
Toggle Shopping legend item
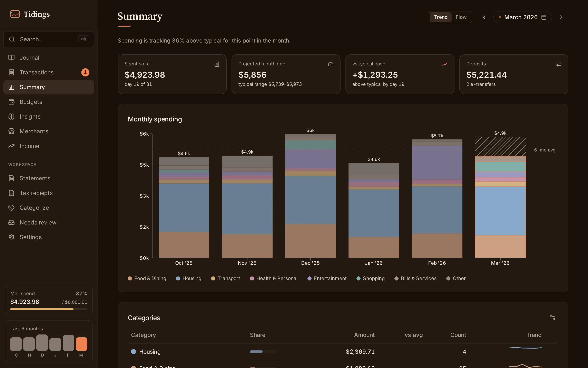[x=371, y=278]
